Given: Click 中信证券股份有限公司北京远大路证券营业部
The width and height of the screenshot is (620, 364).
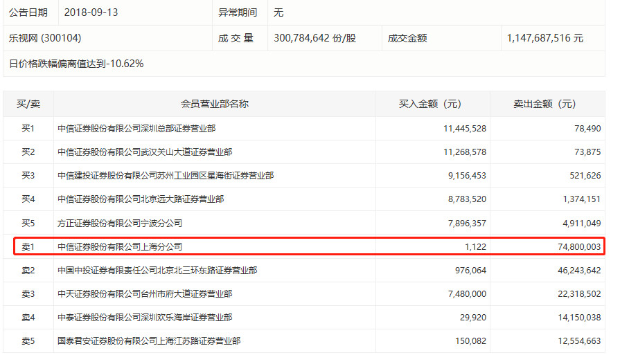Looking at the screenshot, I should [x=141, y=199].
